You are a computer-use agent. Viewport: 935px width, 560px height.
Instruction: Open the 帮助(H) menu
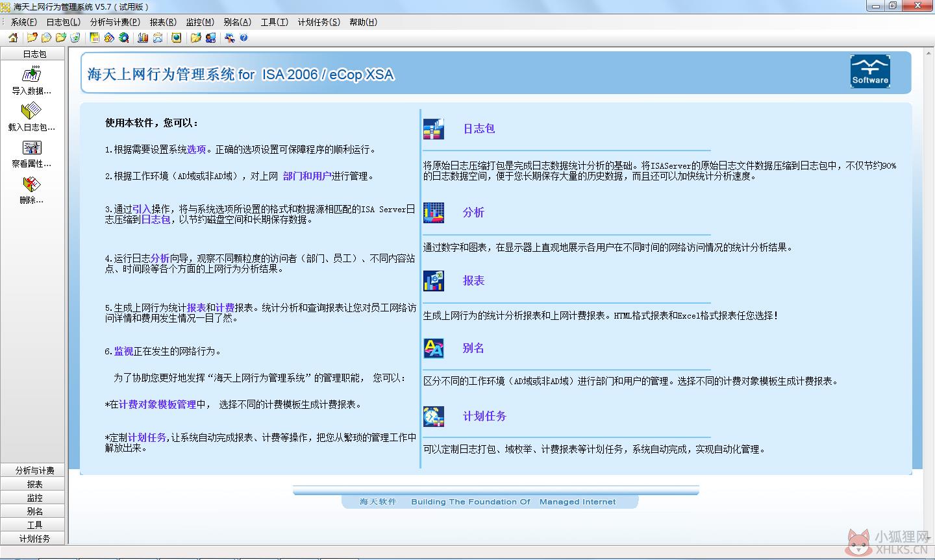point(363,22)
